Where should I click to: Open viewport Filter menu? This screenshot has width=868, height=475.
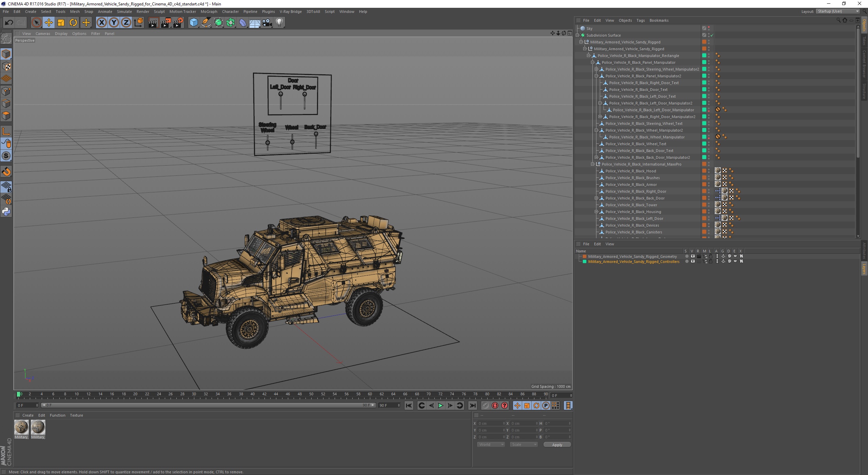[96, 34]
